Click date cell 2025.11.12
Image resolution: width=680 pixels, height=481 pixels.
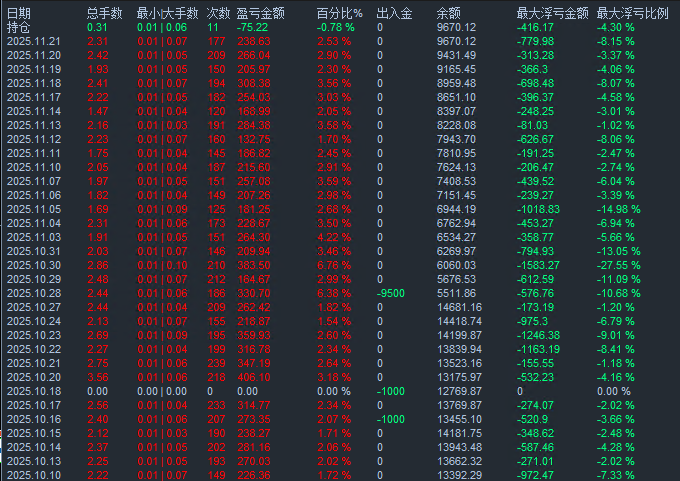pyautogui.click(x=34, y=139)
